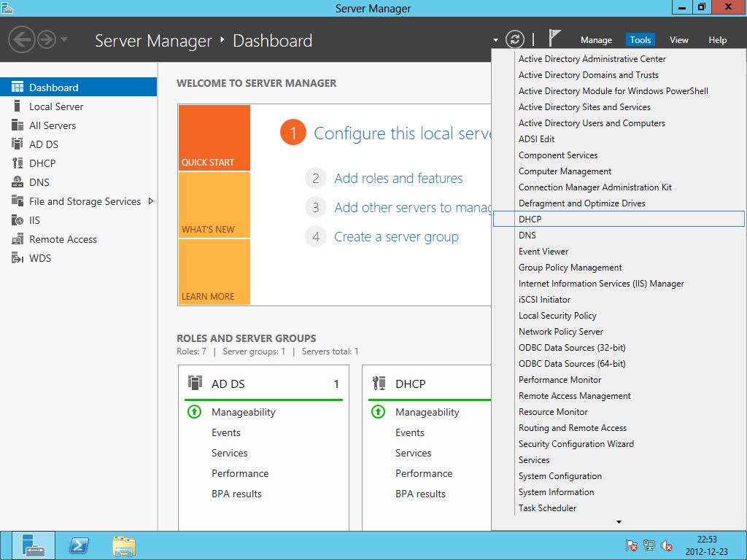The image size is (747, 560).
Task: Open File Explorer from the taskbar
Action: (124, 545)
